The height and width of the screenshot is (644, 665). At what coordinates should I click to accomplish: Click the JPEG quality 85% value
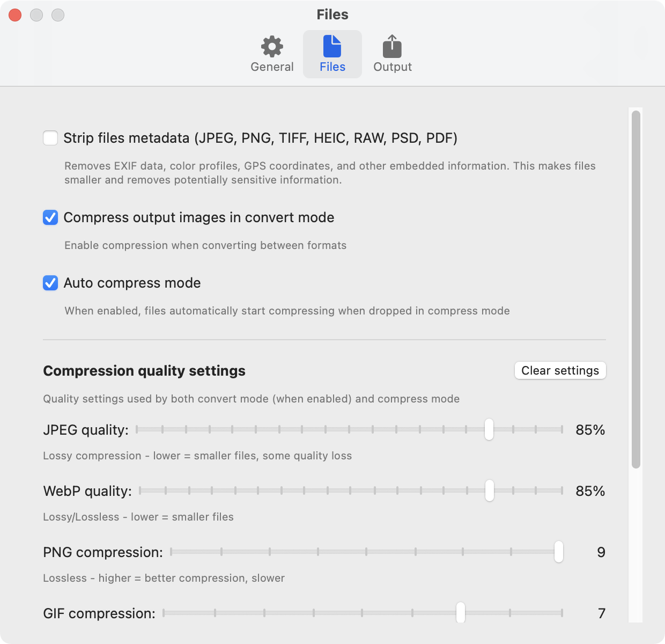[590, 430]
